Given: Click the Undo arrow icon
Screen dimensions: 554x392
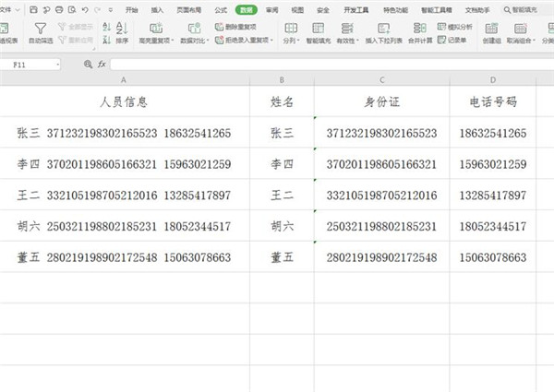Looking at the screenshot, I should (x=85, y=10).
